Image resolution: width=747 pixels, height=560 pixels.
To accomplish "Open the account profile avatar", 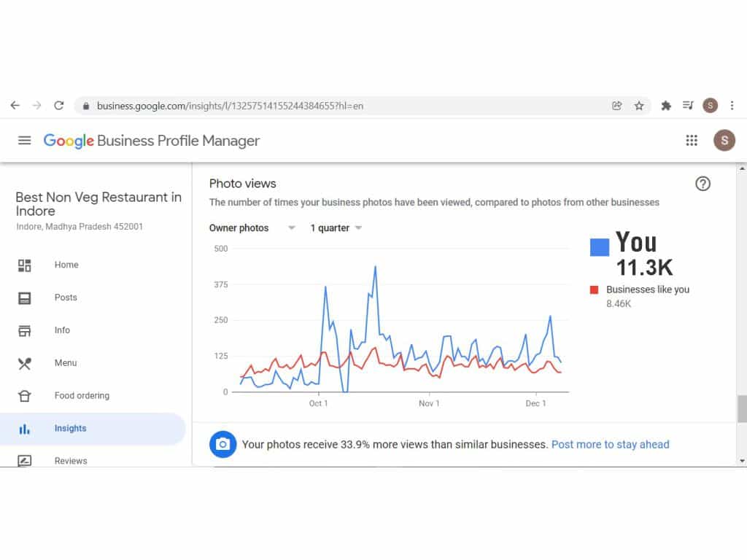I will 724,141.
